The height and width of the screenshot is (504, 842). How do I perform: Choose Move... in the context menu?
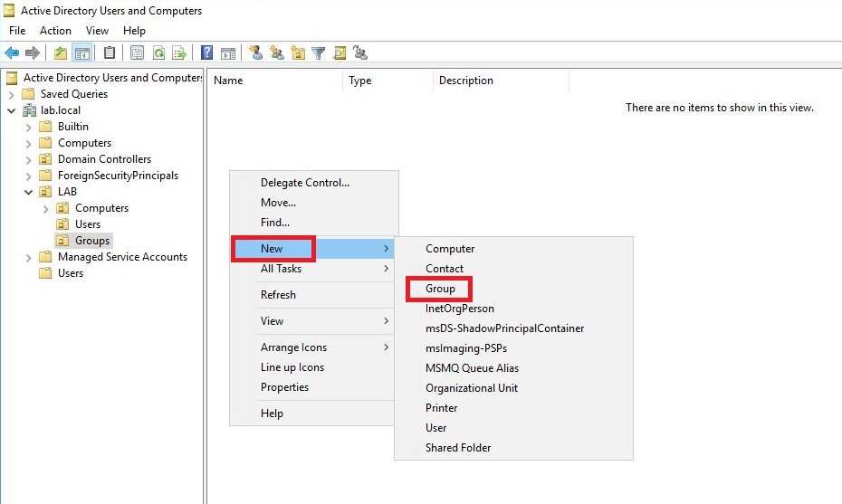point(312,203)
